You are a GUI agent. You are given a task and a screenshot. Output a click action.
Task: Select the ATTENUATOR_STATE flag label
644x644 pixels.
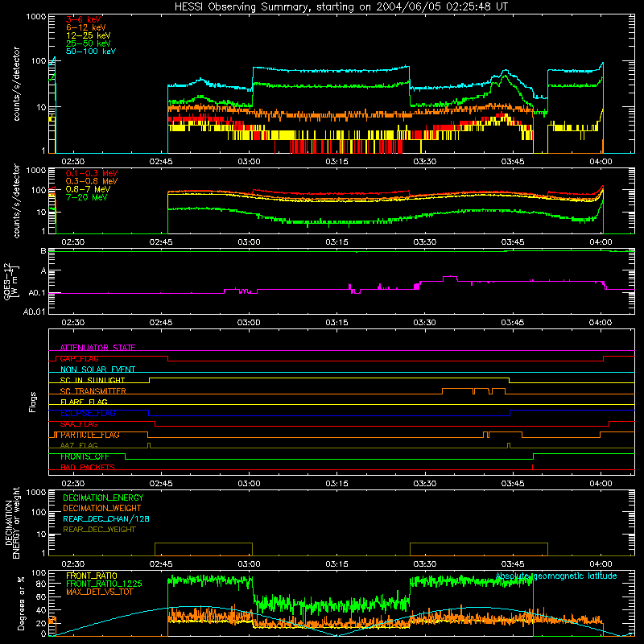click(97, 348)
